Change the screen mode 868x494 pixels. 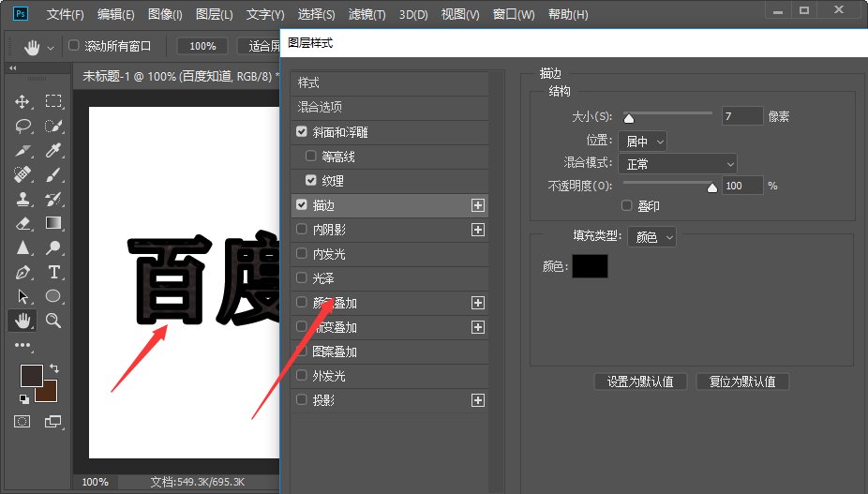(x=53, y=422)
